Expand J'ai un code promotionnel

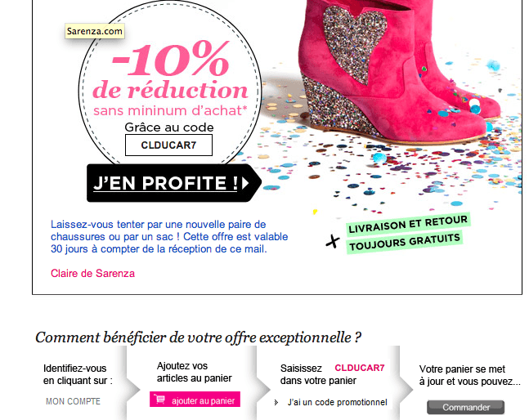(337, 402)
